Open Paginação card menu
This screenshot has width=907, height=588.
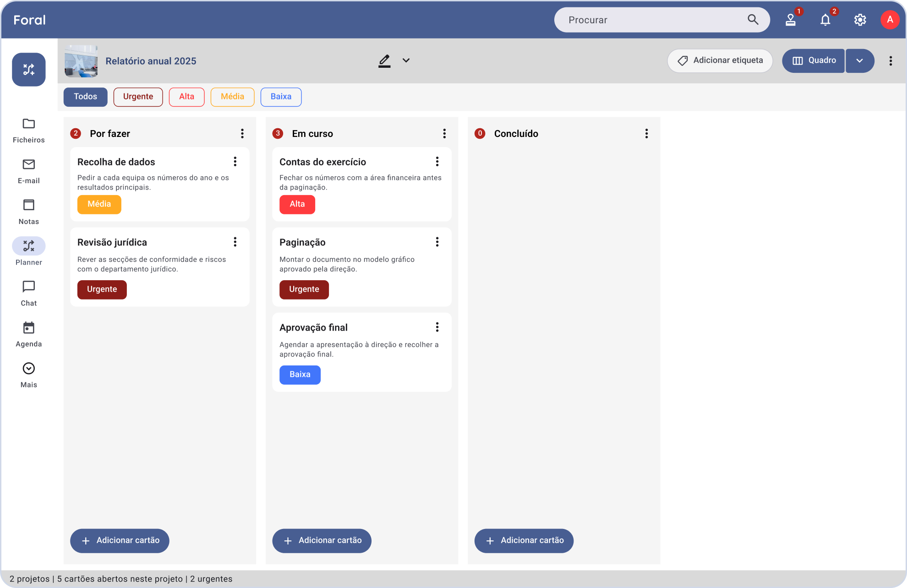(x=437, y=242)
